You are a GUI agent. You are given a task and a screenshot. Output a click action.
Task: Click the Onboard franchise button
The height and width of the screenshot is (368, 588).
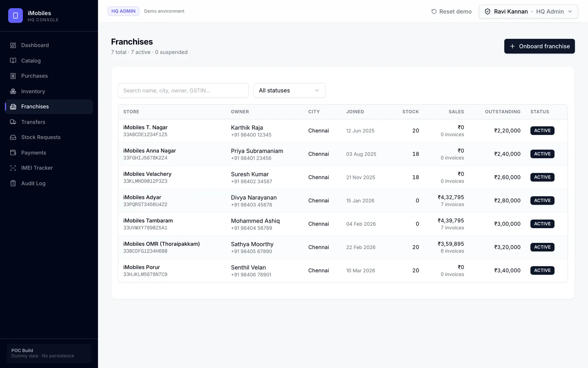[539, 46]
